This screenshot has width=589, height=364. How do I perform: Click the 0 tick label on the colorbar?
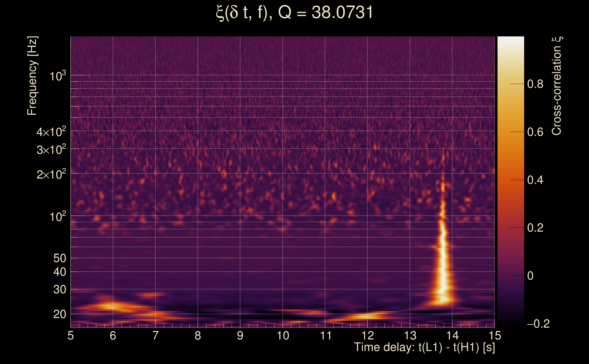(530, 276)
